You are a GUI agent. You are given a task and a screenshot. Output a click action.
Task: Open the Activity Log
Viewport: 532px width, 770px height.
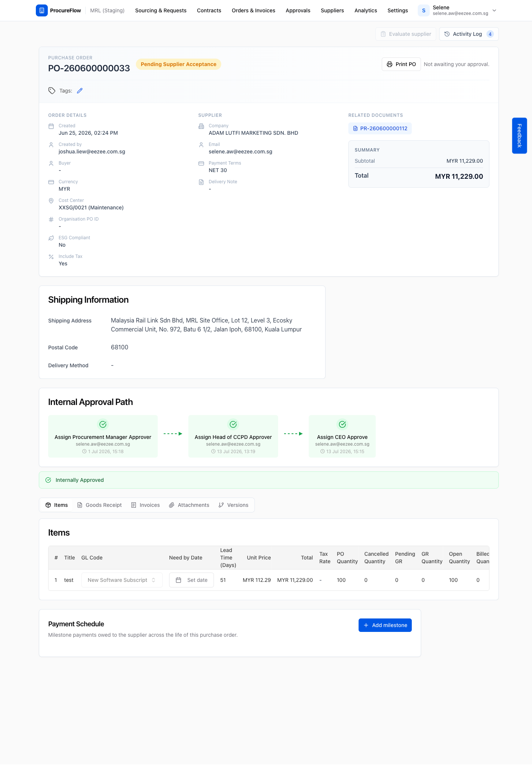[469, 34]
